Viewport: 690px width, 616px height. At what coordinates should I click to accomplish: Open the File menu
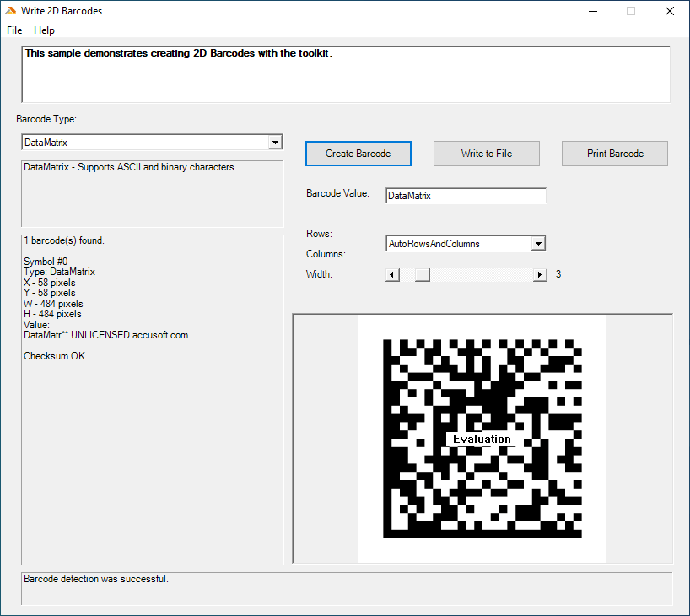tap(13, 30)
